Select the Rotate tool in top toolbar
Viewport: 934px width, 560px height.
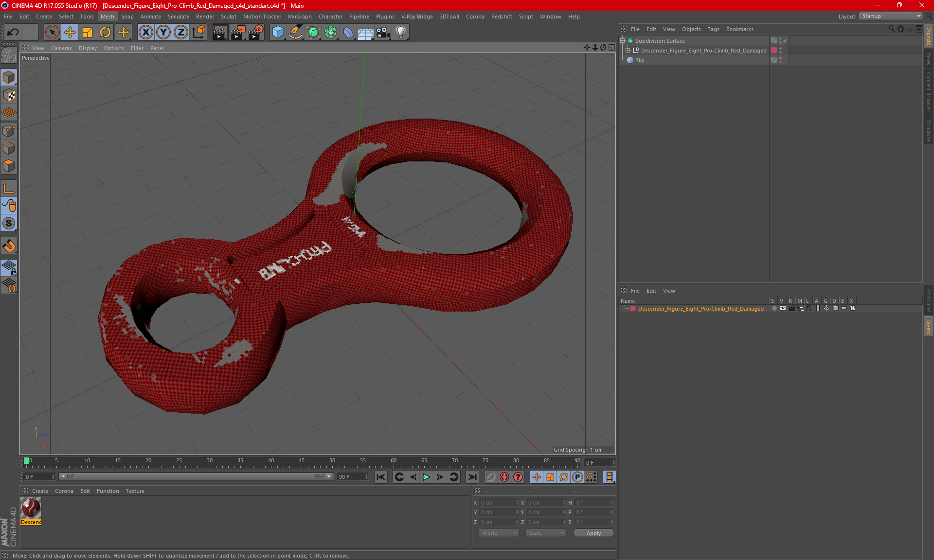105,33
